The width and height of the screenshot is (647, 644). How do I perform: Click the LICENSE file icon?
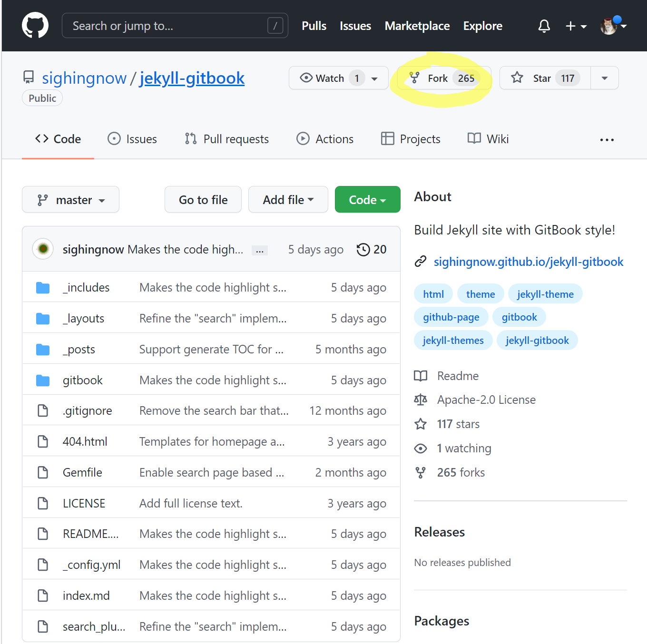point(43,503)
